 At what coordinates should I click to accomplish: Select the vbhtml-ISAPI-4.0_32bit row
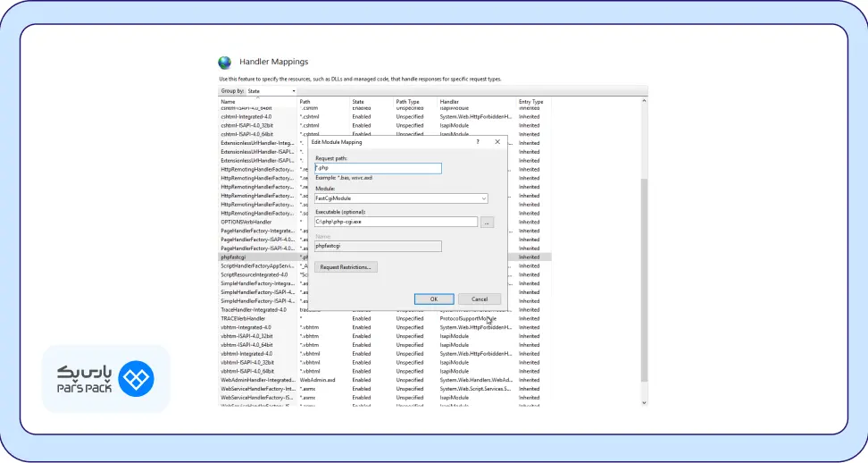tap(385, 363)
